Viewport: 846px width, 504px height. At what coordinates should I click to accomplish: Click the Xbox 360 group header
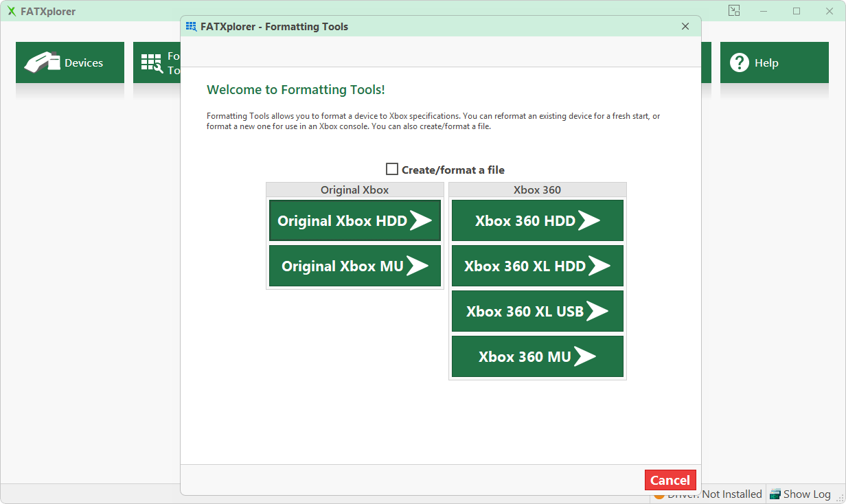(x=538, y=190)
